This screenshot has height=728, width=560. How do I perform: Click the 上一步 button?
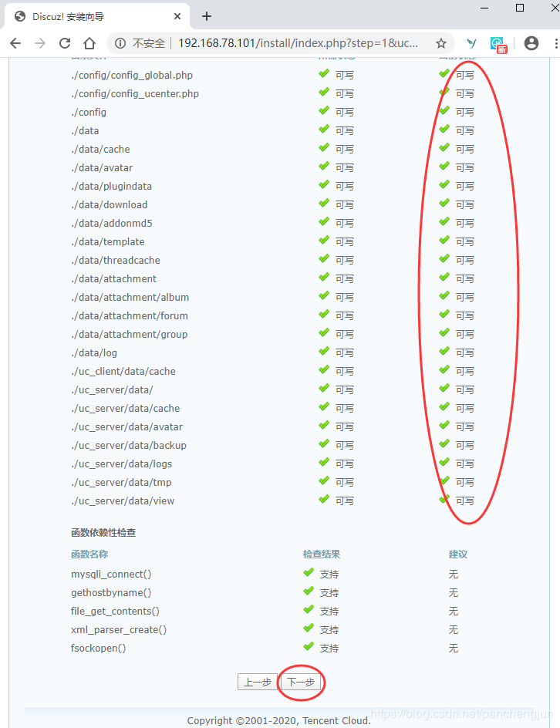(x=258, y=682)
